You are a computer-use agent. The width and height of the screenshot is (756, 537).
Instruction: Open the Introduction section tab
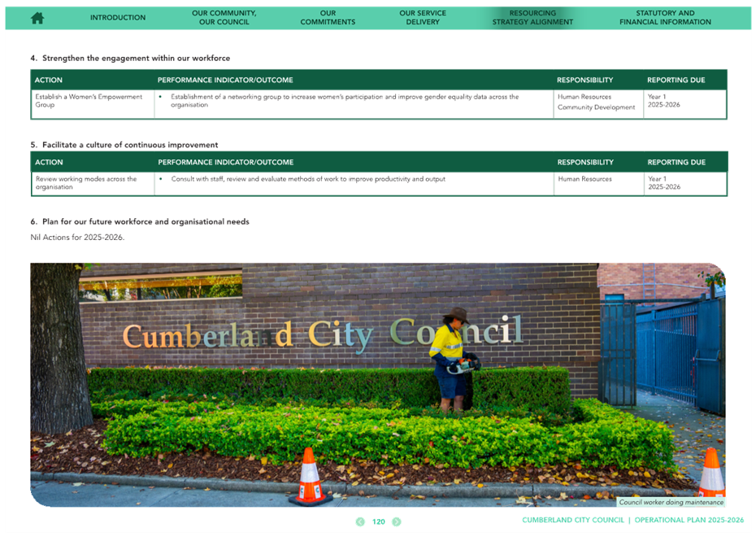118,17
